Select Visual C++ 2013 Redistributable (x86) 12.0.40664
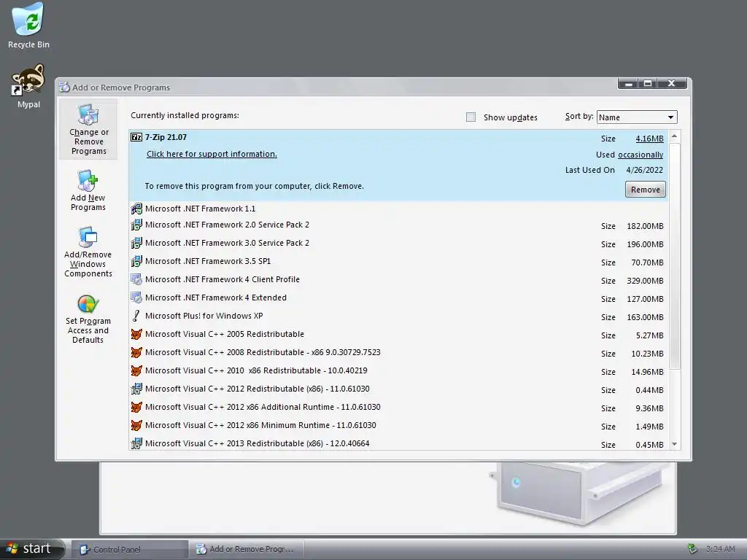Screen dimensions: 747x560 click(x=398, y=444)
